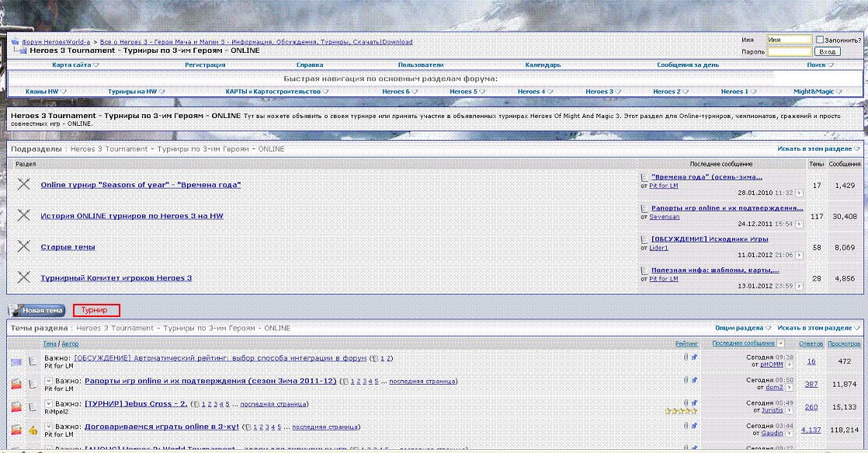
Task: Click forum home icon in breadcrumb
Action: click(15, 41)
